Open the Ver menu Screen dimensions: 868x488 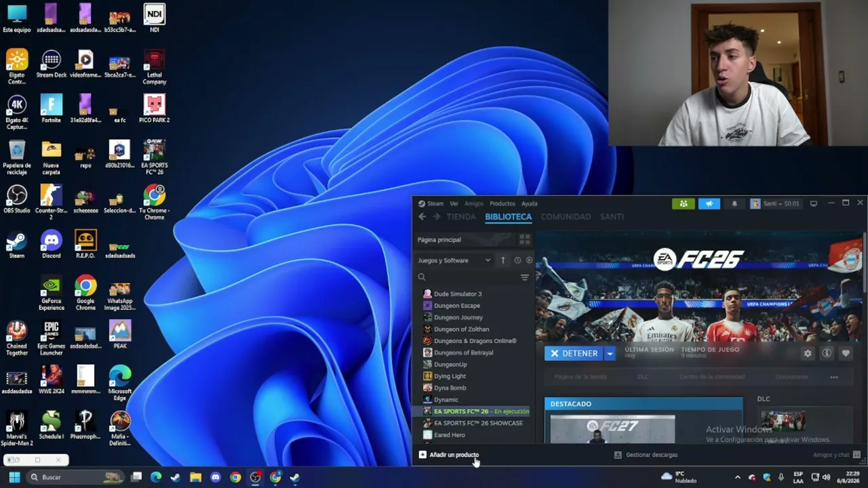coord(454,203)
